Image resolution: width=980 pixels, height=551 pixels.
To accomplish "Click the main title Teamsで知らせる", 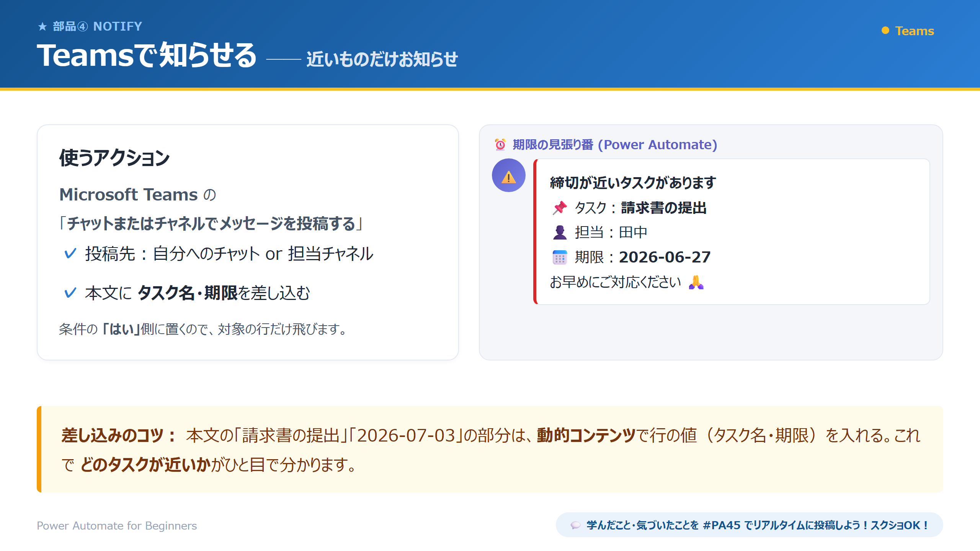I will tap(147, 55).
